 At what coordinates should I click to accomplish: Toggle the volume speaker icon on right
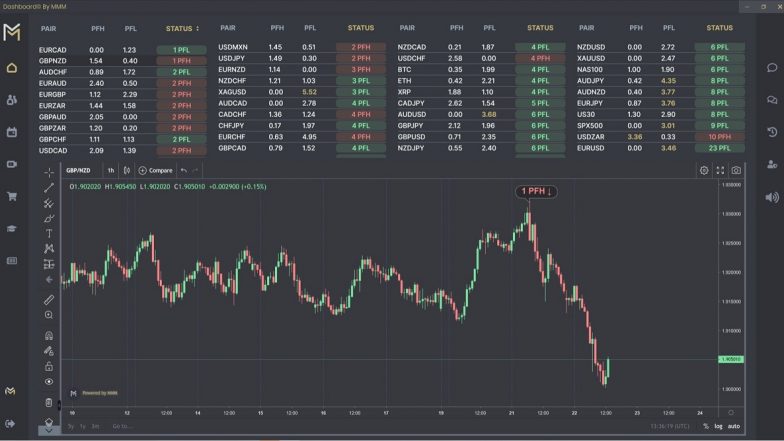point(772,198)
